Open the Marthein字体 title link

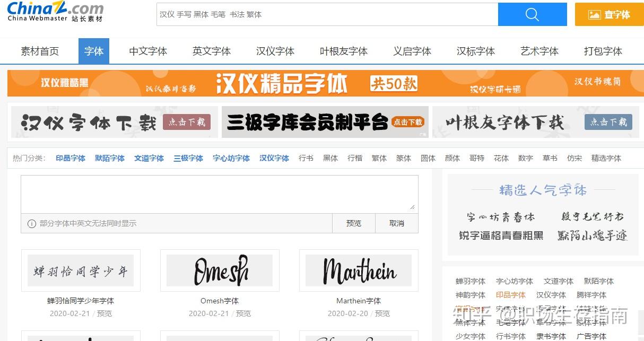[359, 301]
